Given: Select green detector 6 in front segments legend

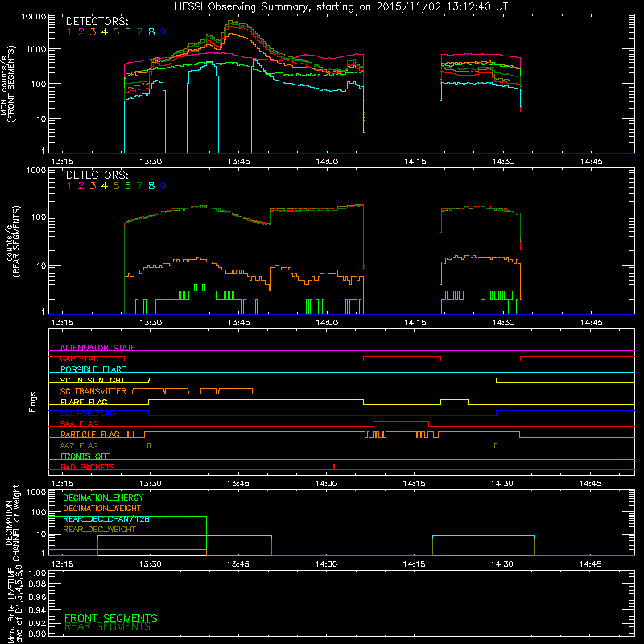Looking at the screenshot, I should (x=128, y=32).
